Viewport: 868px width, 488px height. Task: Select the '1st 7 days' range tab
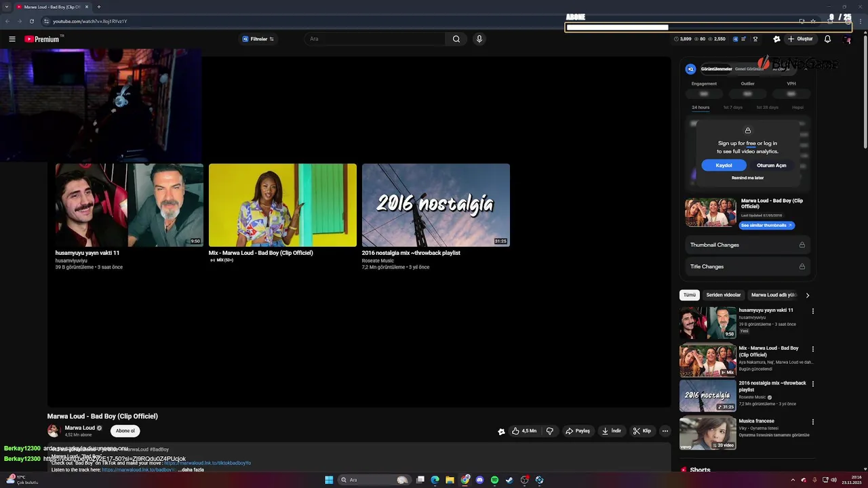click(732, 107)
